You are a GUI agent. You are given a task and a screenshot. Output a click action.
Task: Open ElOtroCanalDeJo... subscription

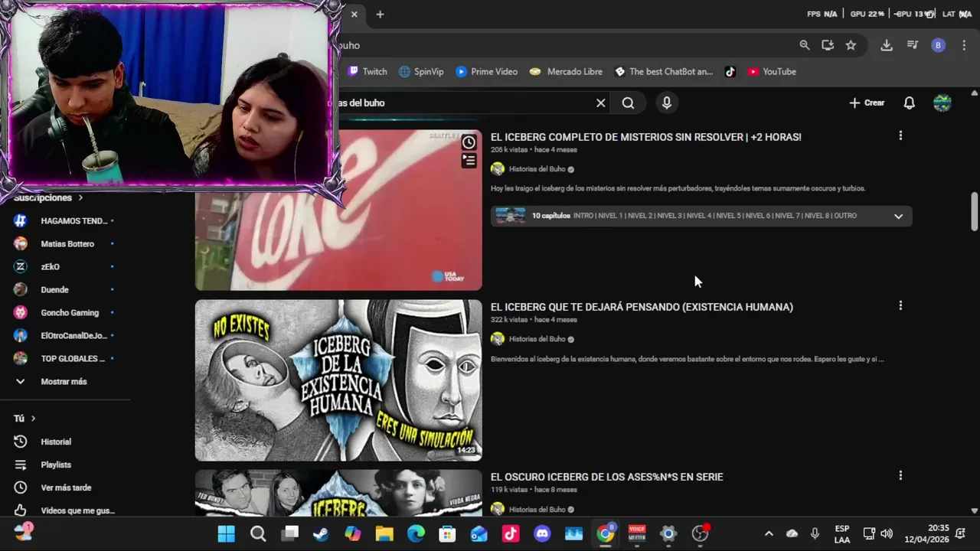point(65,335)
